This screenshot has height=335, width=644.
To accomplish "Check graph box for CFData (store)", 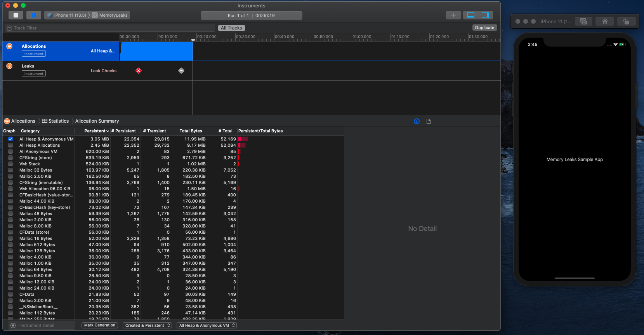I will point(10,232).
